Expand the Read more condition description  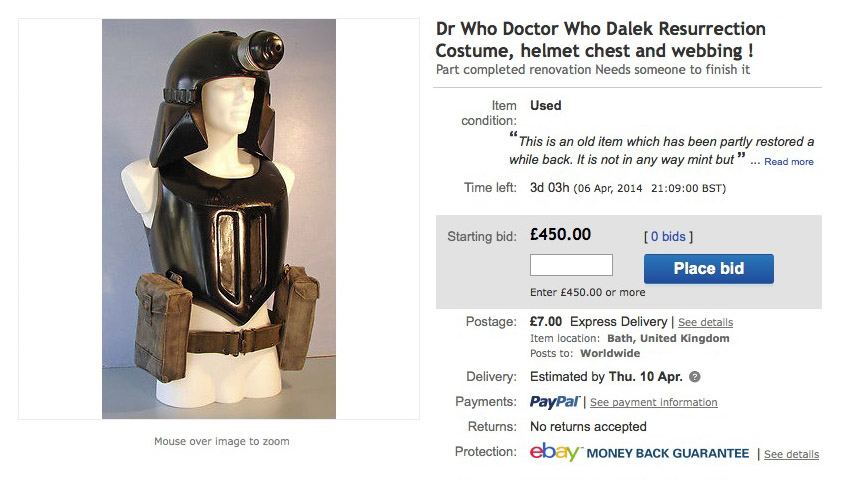pyautogui.click(x=788, y=161)
